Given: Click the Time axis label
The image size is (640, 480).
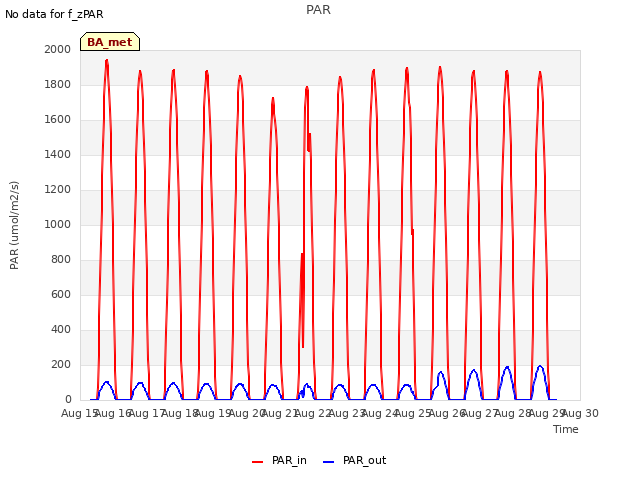Looking at the screenshot, I should coord(566,429).
